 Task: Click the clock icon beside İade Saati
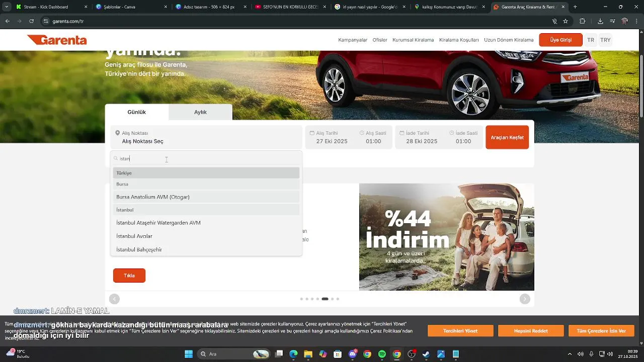451,133
